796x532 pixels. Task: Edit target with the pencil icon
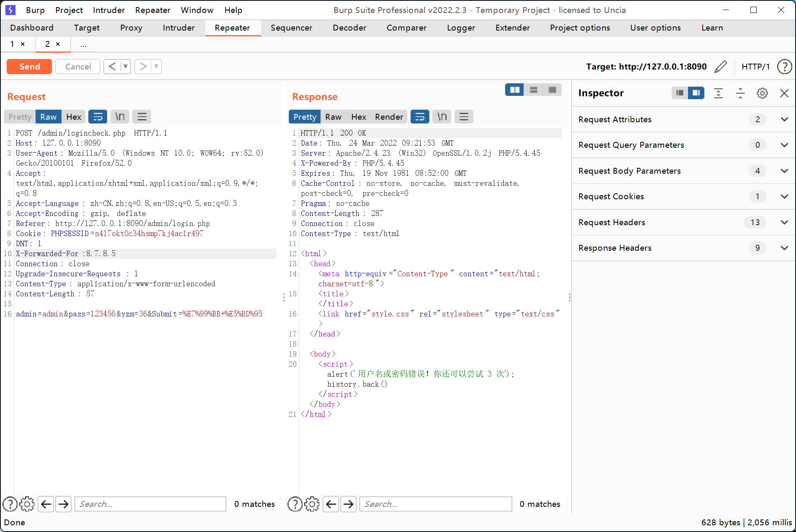[721, 67]
